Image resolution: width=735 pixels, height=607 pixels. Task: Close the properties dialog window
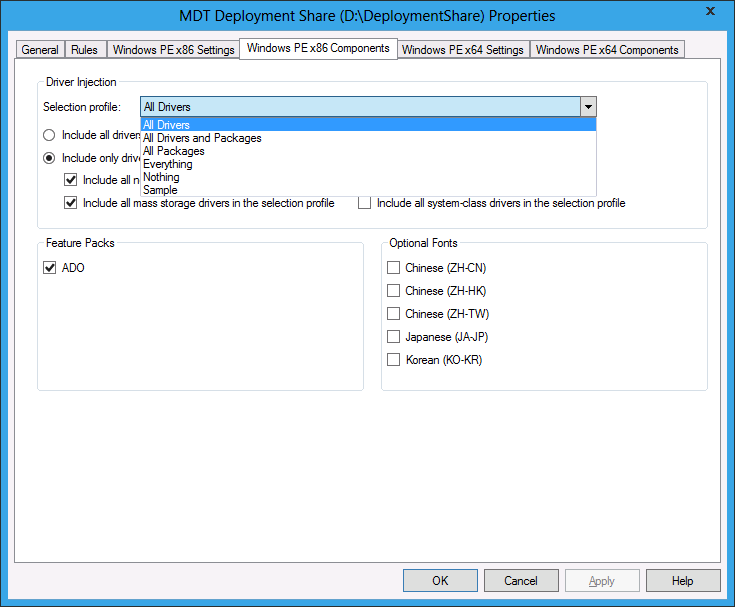point(709,12)
